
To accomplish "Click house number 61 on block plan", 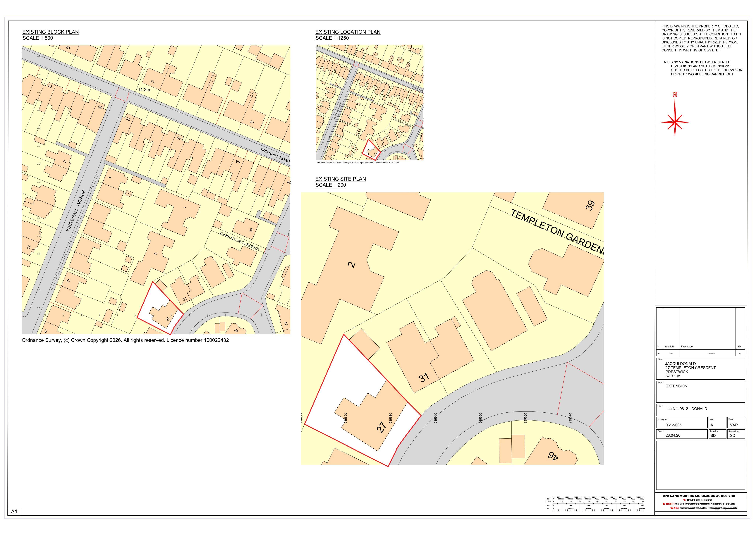I will pos(68,48).
